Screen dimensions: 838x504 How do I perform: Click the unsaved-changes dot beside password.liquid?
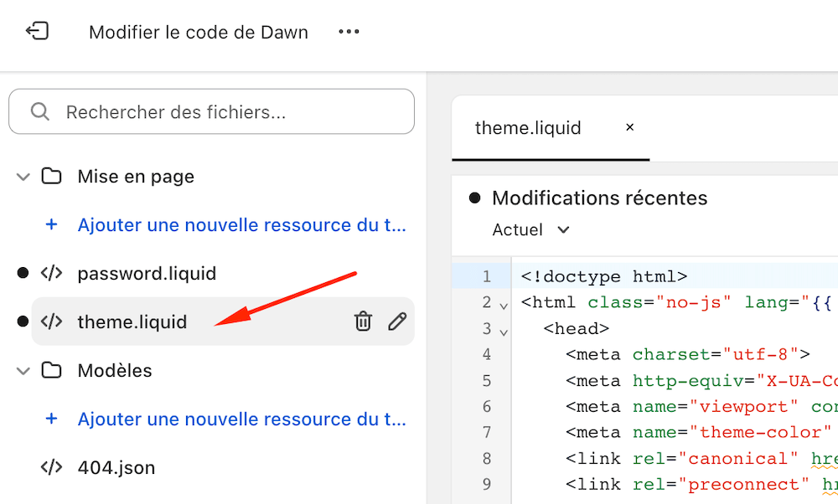(22, 273)
